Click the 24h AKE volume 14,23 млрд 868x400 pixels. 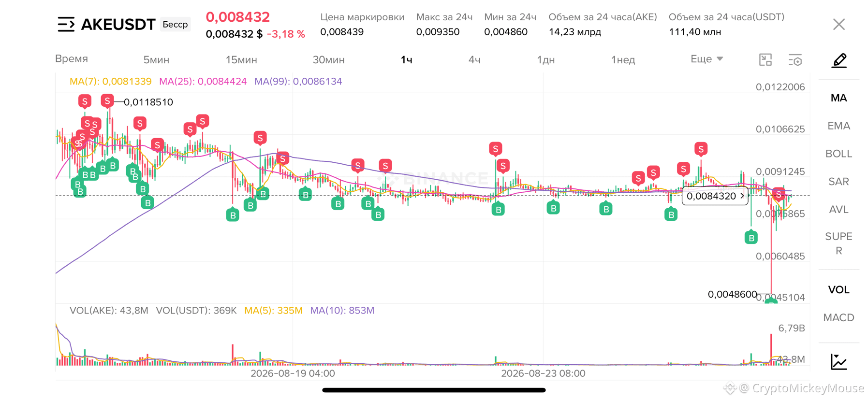click(x=574, y=32)
